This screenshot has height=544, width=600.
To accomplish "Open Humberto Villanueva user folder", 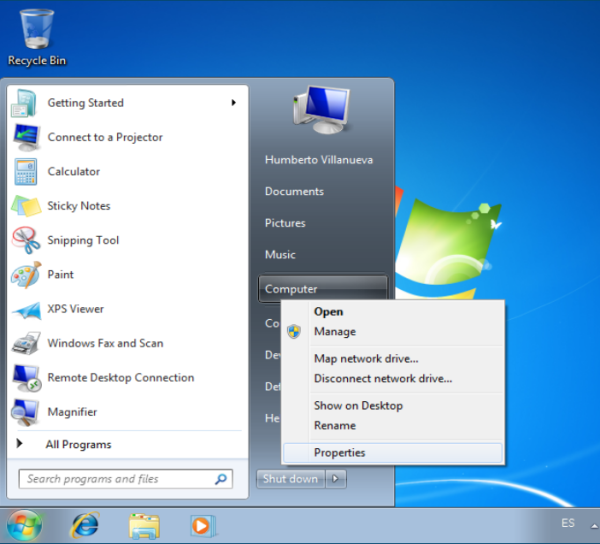I will (319, 160).
